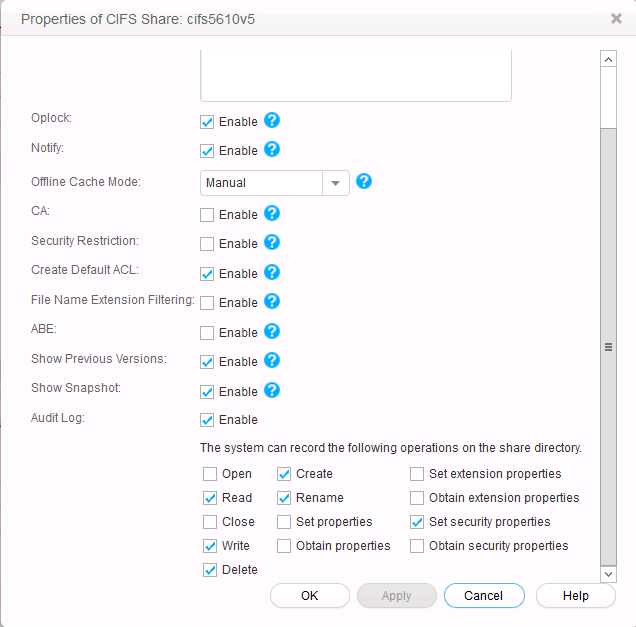Viewport: 636px width, 627px height.
Task: Uncheck the Audit Log Enable checkbox
Action: pyautogui.click(x=207, y=420)
